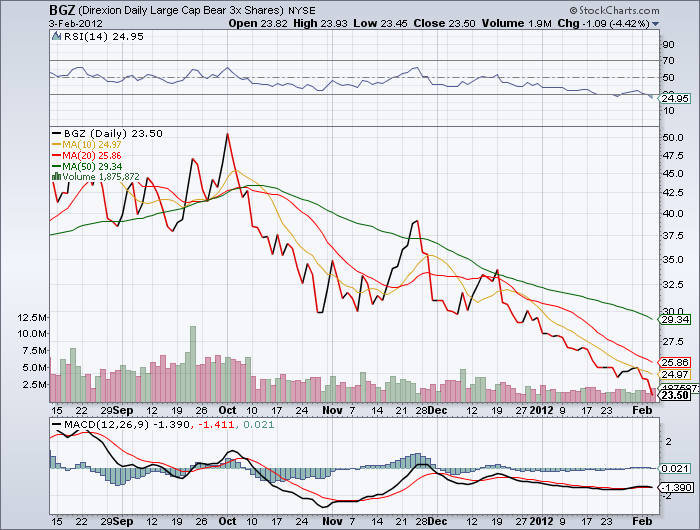
Task: Click the Low 23.45 value
Action: pos(380,23)
